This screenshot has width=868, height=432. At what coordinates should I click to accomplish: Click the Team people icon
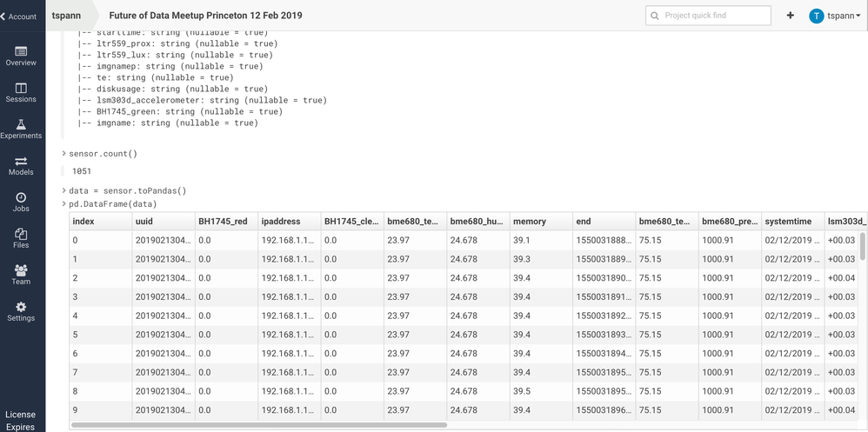(21, 271)
